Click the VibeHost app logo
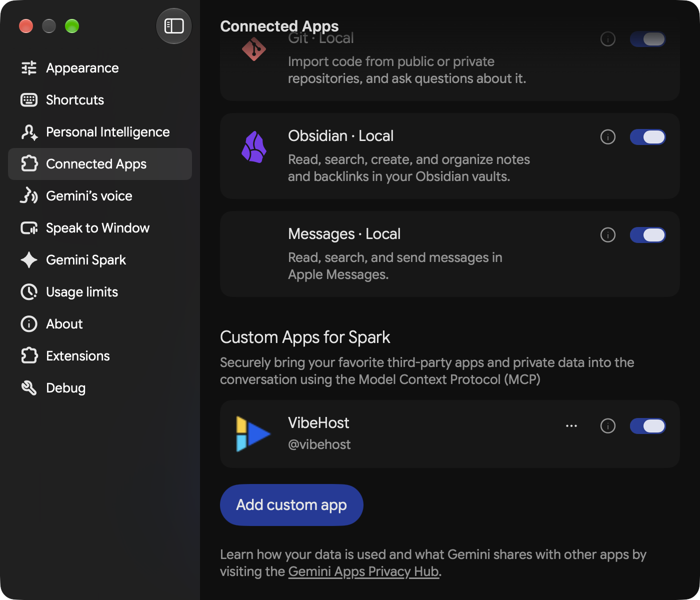 pyautogui.click(x=253, y=434)
